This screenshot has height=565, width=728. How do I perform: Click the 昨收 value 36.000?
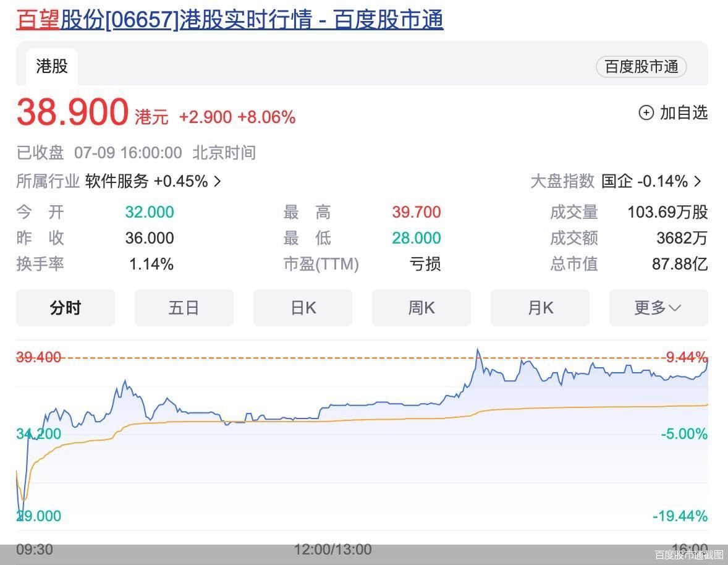150,238
